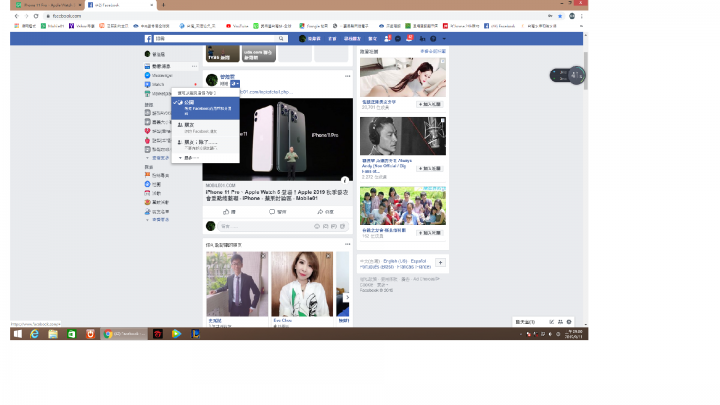Click the page vertical scrollbar thumb

586,71
